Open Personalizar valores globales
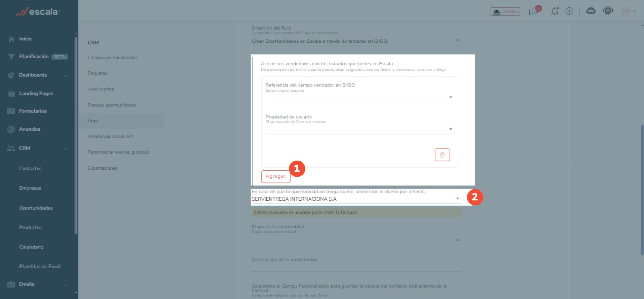Image resolution: width=644 pixels, height=299 pixels. [x=118, y=152]
